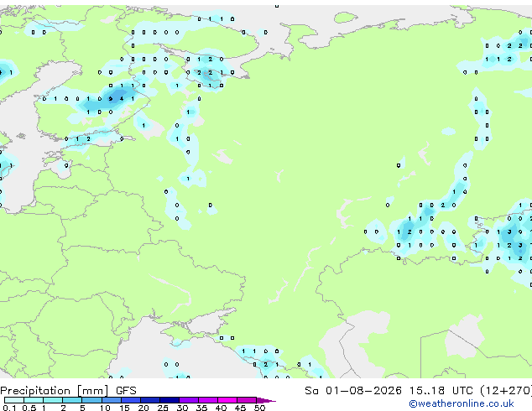Select the blue swatch between 15 and 20
Image resolution: width=532 pixels, height=411 pixels.
131,400
